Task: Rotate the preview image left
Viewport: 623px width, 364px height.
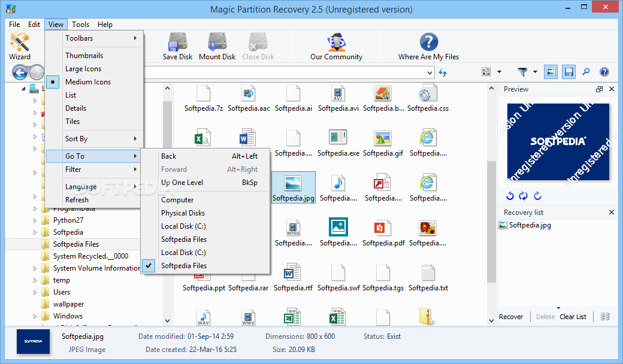Action: coord(510,196)
